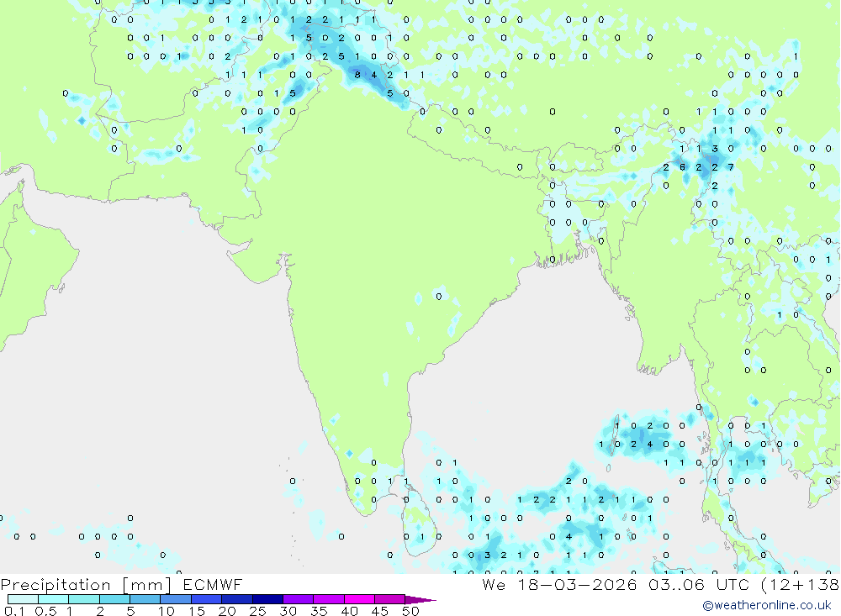The image size is (841, 616).
Task: Click legend scale value '25'
Action: (257, 611)
